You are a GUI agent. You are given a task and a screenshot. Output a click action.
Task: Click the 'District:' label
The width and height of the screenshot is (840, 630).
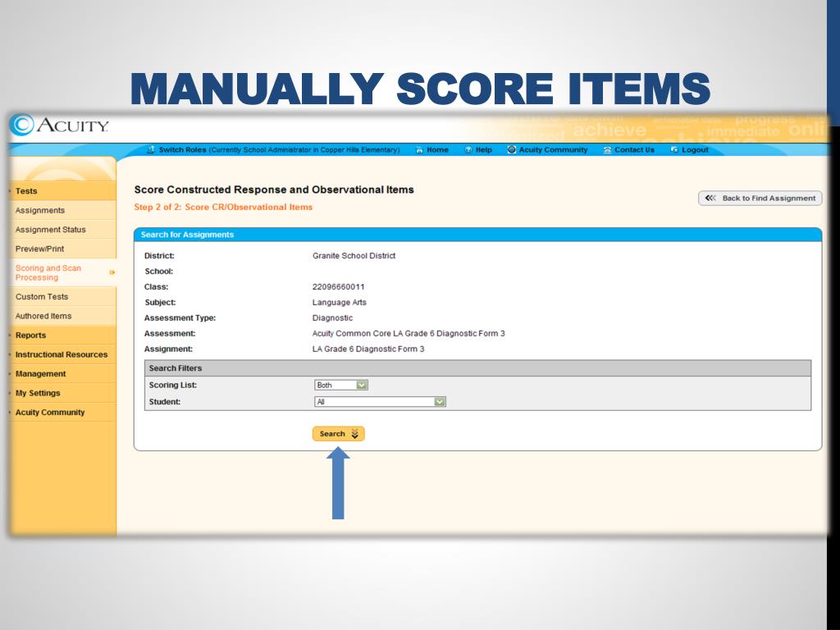point(160,256)
